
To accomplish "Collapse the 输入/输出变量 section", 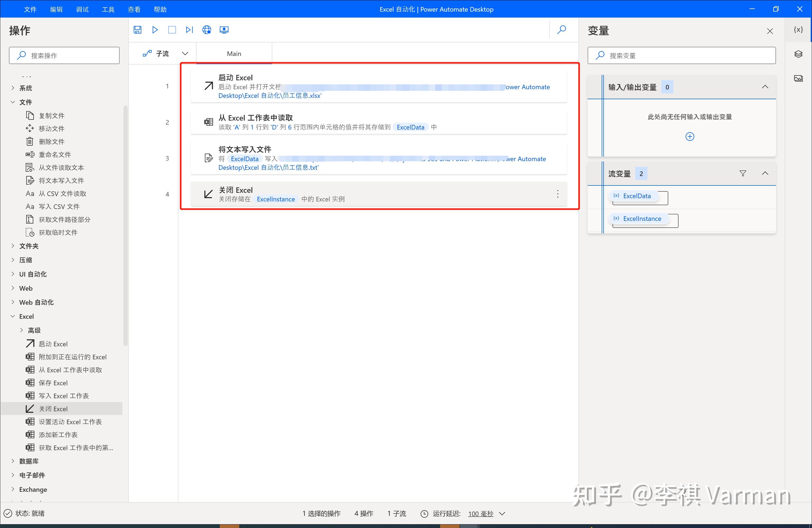I will (x=765, y=87).
